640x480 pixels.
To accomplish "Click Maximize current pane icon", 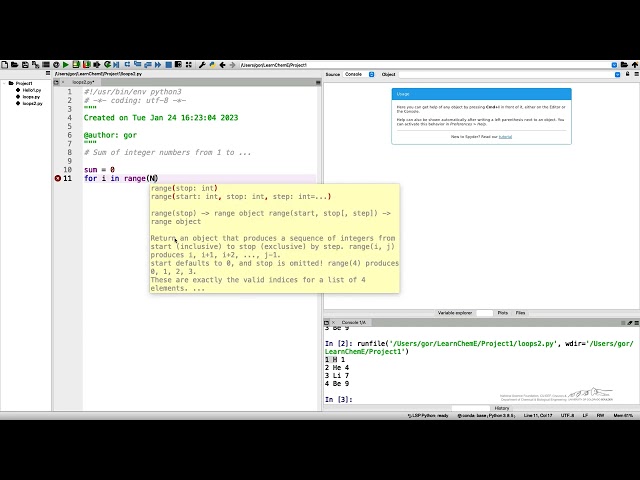I will pyautogui.click(x=178, y=64).
